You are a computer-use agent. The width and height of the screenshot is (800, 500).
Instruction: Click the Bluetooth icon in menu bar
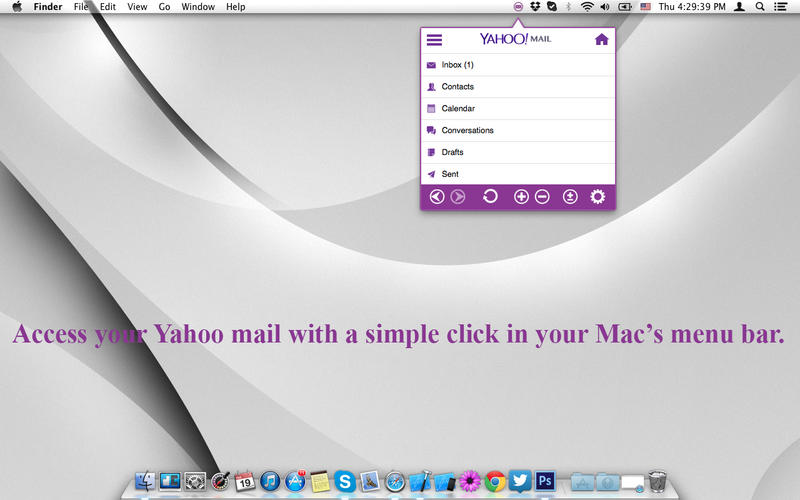pos(568,7)
